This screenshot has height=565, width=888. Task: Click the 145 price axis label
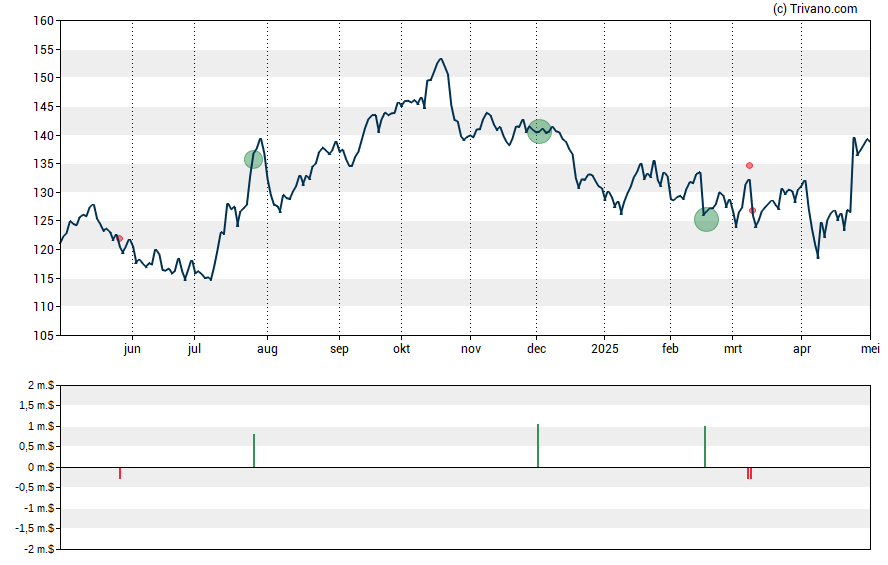click(43, 107)
